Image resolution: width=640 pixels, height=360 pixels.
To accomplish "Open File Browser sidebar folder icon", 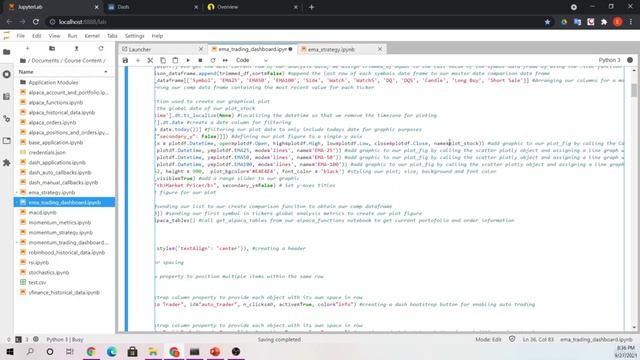I will (7, 52).
